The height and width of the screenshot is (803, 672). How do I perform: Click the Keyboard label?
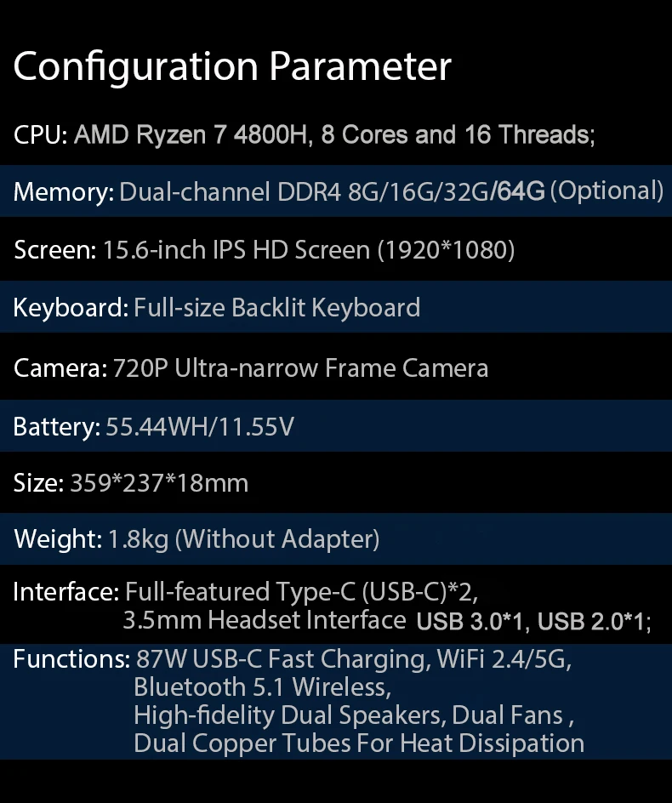[71, 307]
